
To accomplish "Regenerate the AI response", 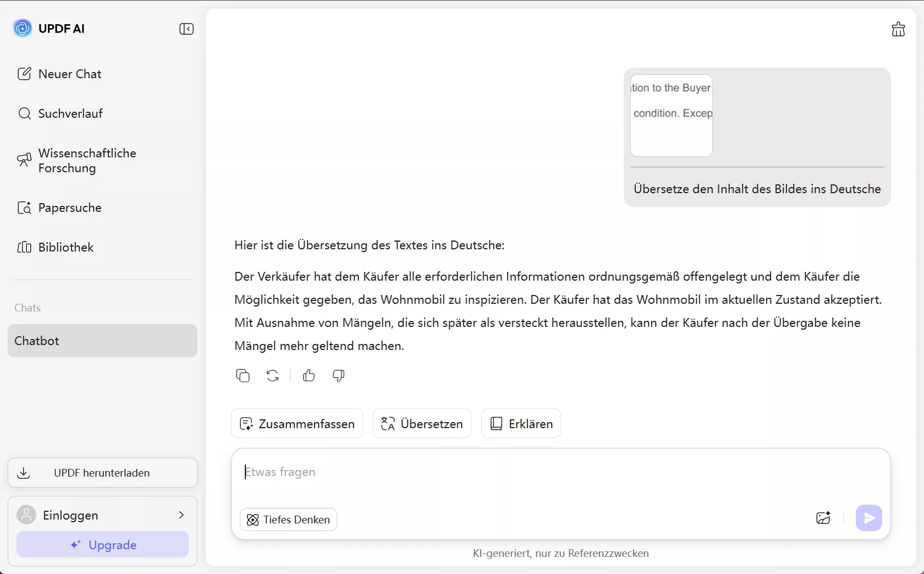I will click(272, 375).
